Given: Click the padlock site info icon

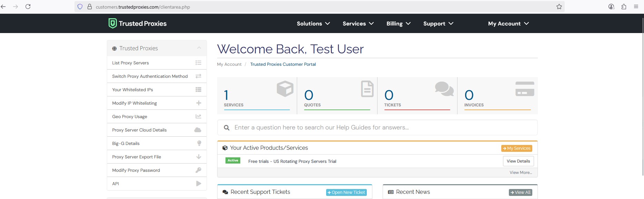Looking at the screenshot, I should click(90, 7).
